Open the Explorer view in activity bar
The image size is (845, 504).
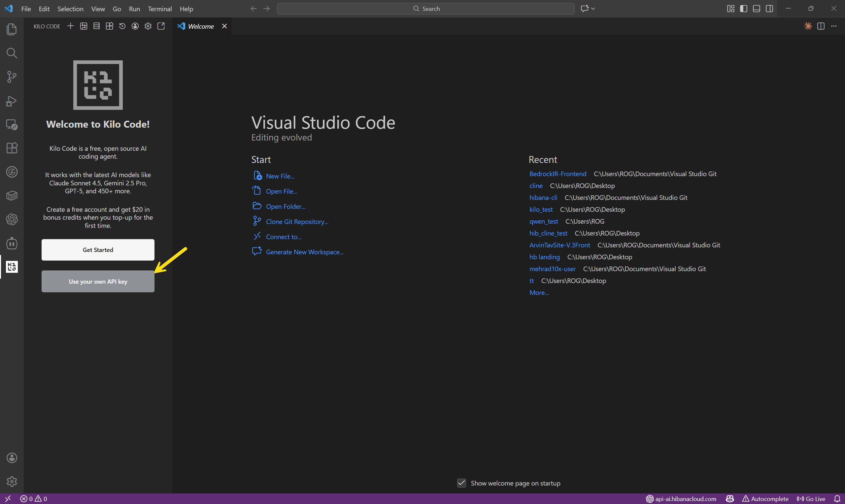pos(12,29)
